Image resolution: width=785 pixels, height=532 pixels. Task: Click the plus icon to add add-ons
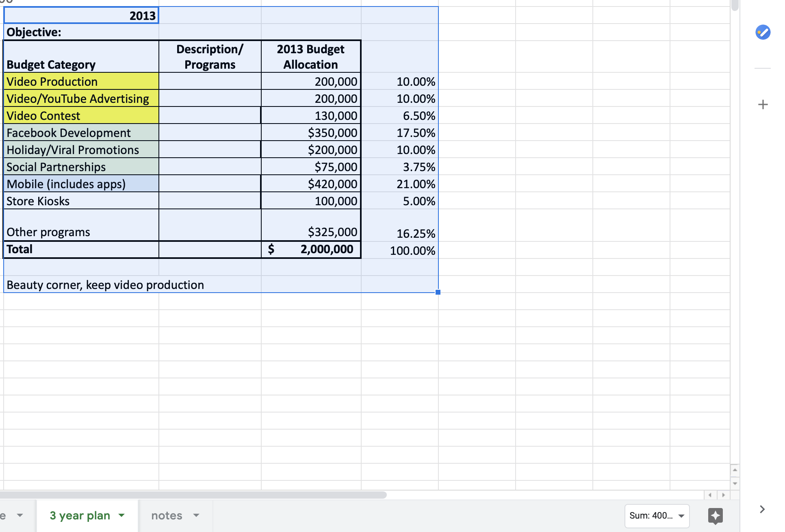[x=763, y=104]
